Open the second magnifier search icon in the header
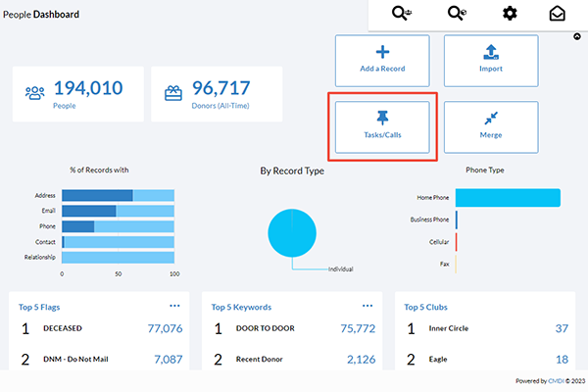588x392 pixels. [x=457, y=14]
